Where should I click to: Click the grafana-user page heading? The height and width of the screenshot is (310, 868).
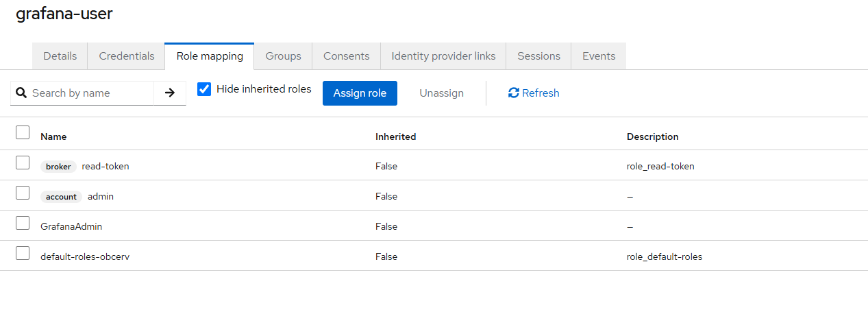[64, 13]
